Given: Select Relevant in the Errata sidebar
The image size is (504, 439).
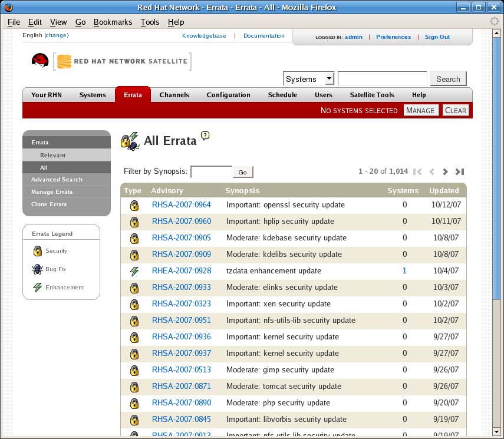Looking at the screenshot, I should coord(67,155).
